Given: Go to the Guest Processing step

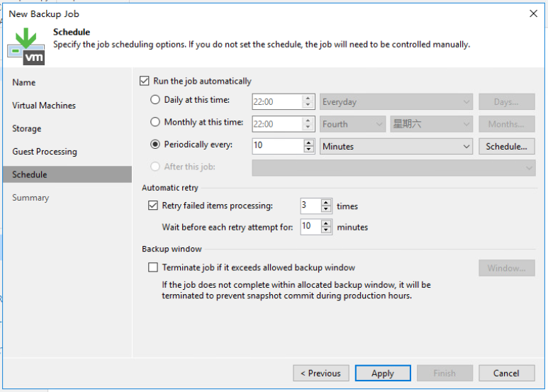Looking at the screenshot, I should click(45, 152).
